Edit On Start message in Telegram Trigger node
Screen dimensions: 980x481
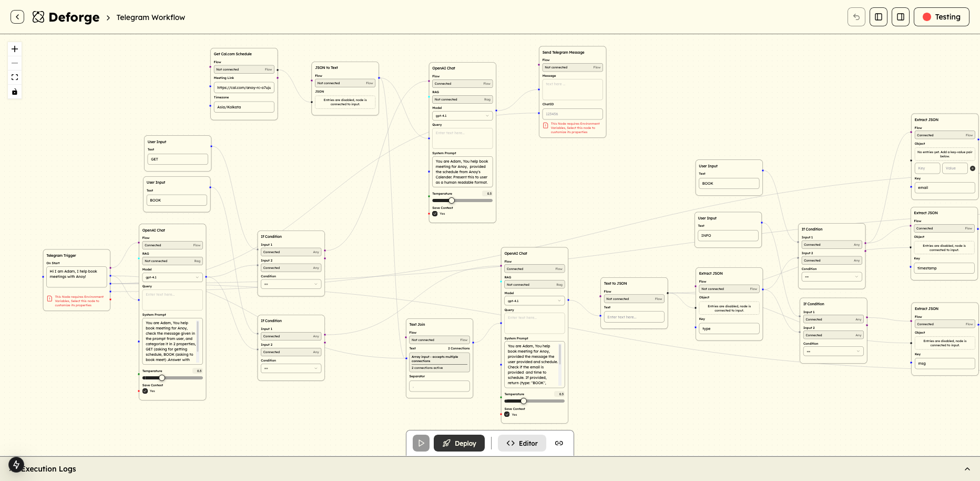click(x=77, y=277)
